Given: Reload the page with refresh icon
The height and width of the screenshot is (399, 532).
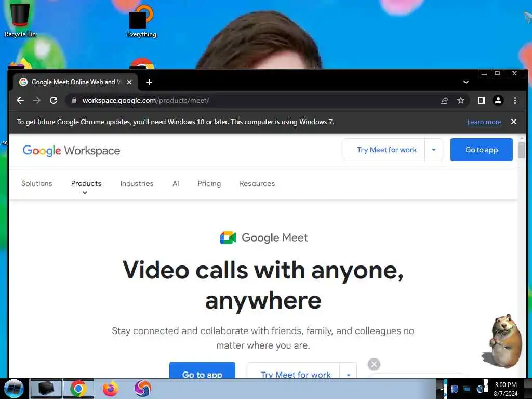Looking at the screenshot, I should tap(54, 100).
